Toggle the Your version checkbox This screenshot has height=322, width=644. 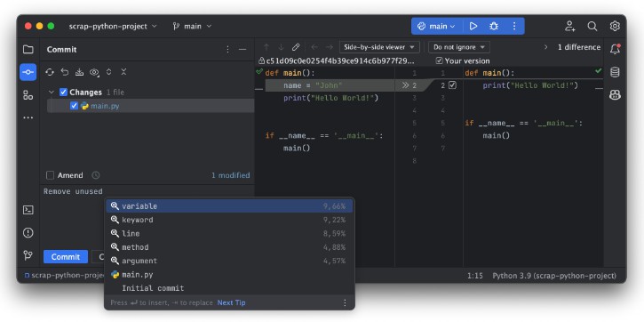(440, 60)
